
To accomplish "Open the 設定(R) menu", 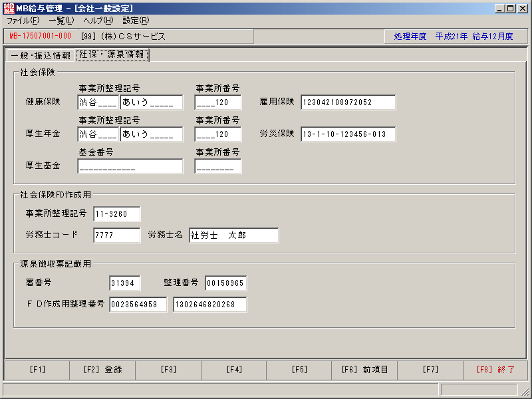I will [x=136, y=21].
